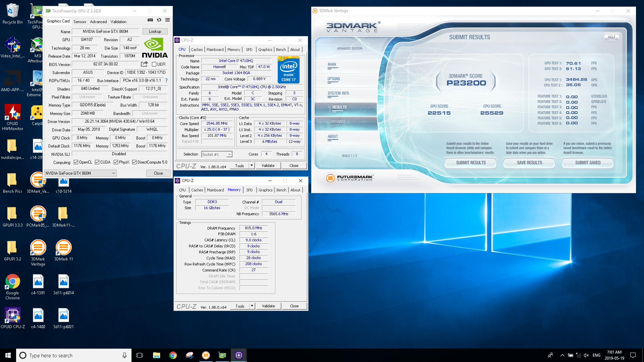644x362 pixels.
Task: Expand Tools dropdown arrow in CPU tab window
Action: coord(252,166)
